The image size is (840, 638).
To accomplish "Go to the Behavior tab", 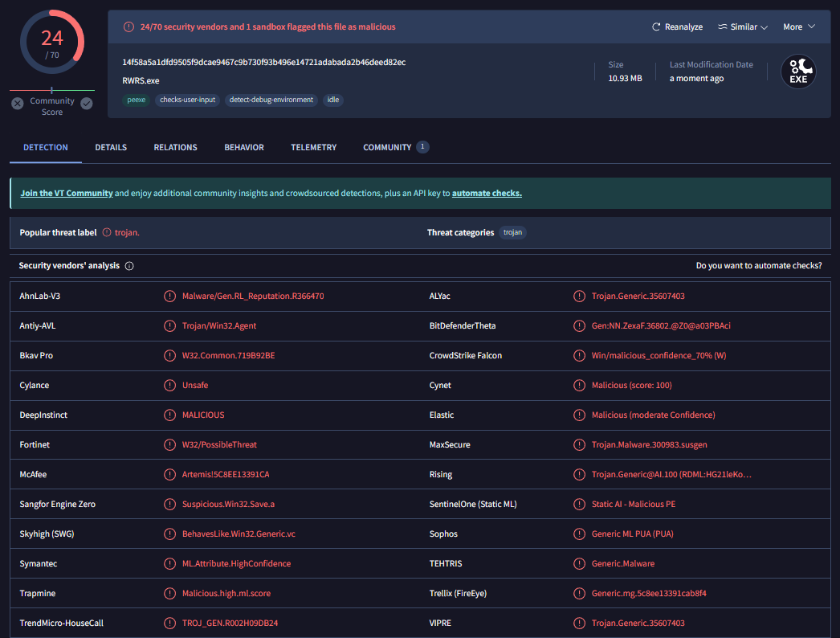I will point(244,147).
